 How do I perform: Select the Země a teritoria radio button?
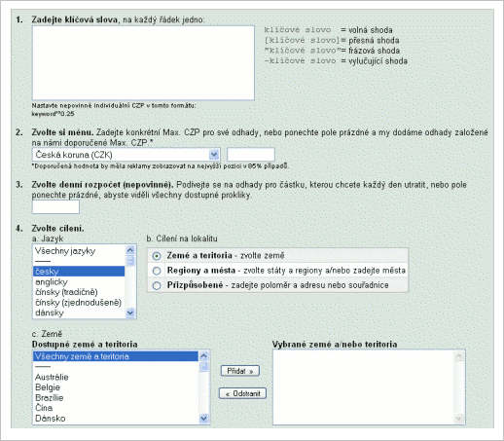(x=157, y=256)
